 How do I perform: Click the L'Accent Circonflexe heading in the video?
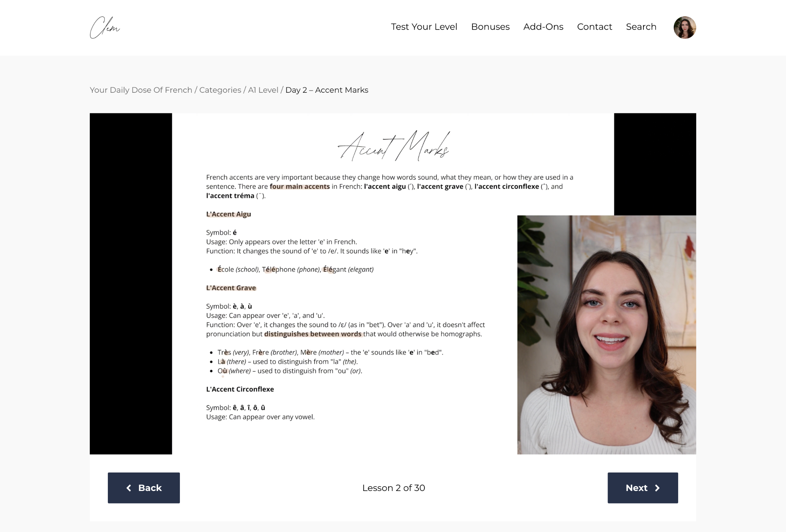pos(240,389)
